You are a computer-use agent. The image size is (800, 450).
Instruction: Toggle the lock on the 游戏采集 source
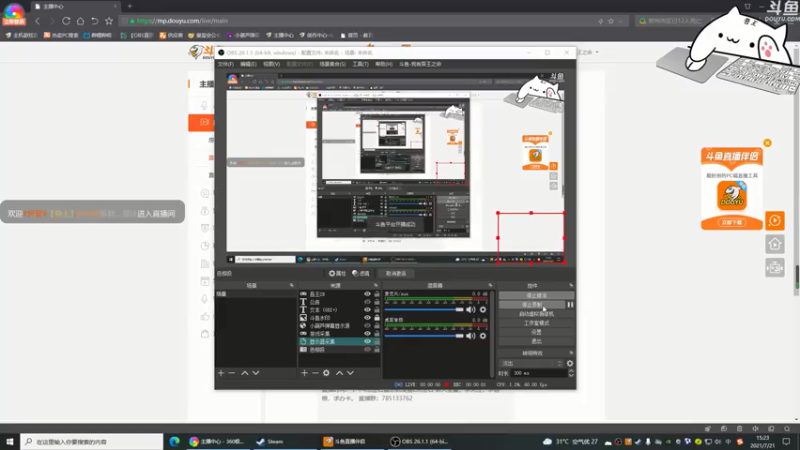377,334
